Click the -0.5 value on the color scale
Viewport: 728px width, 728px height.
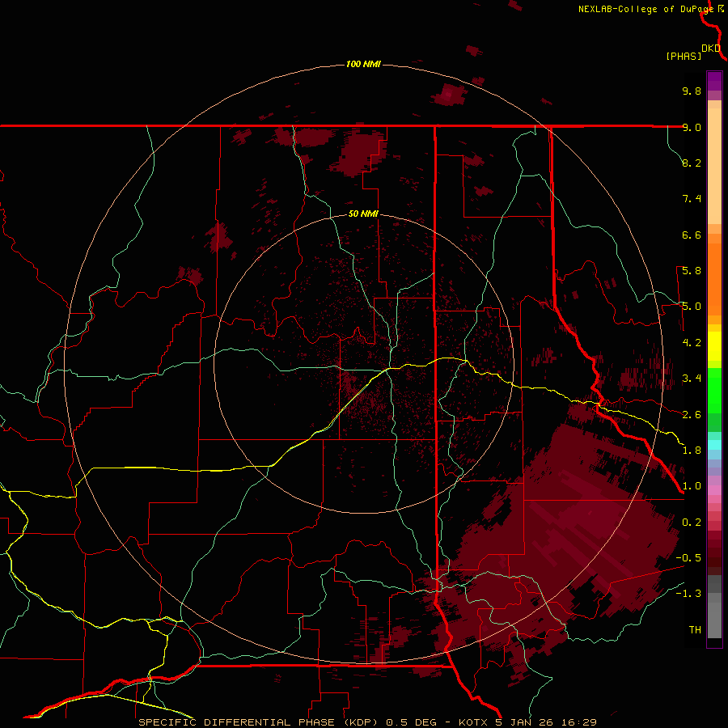(688, 558)
